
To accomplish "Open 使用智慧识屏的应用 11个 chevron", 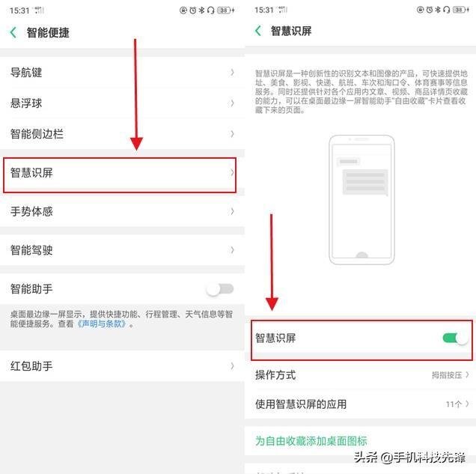I will click(x=457, y=404).
